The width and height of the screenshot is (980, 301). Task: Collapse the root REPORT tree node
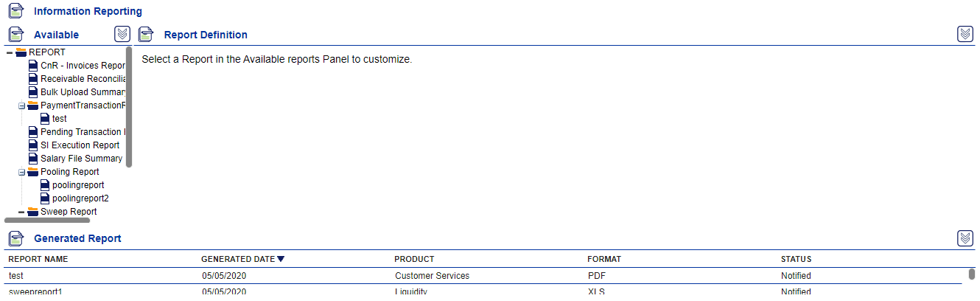[x=10, y=52]
